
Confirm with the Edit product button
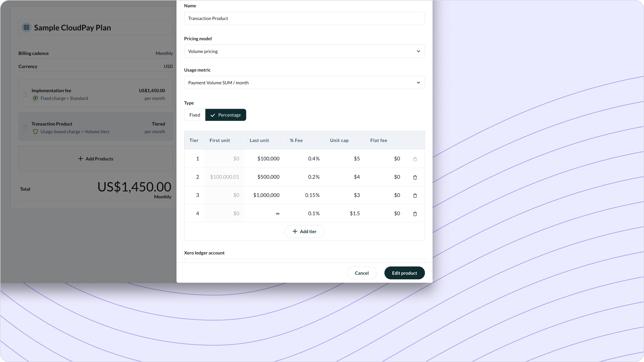(x=404, y=273)
